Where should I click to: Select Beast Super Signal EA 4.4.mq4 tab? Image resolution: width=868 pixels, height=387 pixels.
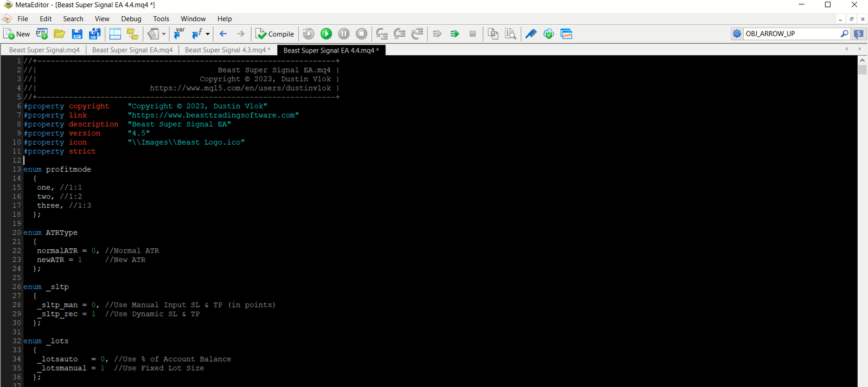click(331, 50)
